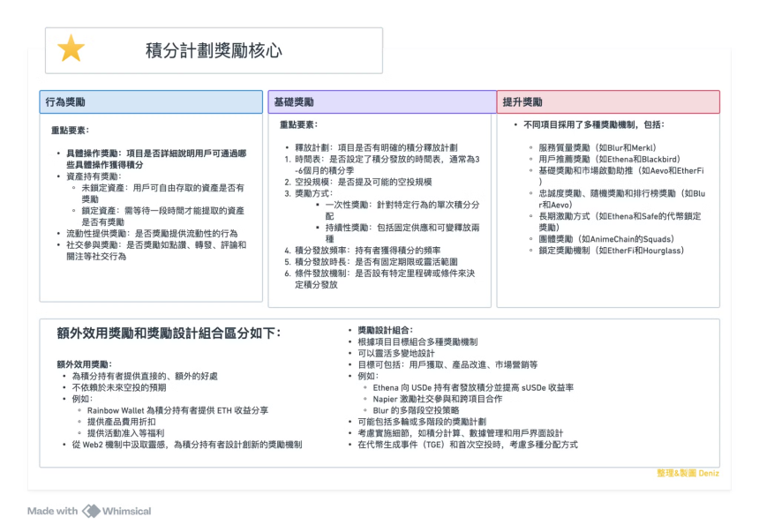This screenshot has height=532, width=759.
Task: Click the Blur 的多階段空投策略 line
Action: pos(416,410)
